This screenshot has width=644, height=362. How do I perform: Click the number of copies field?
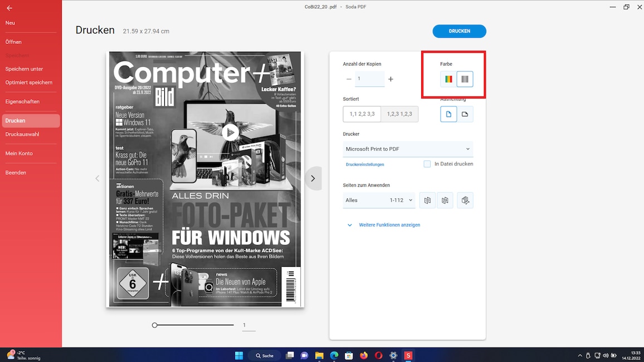click(x=370, y=79)
